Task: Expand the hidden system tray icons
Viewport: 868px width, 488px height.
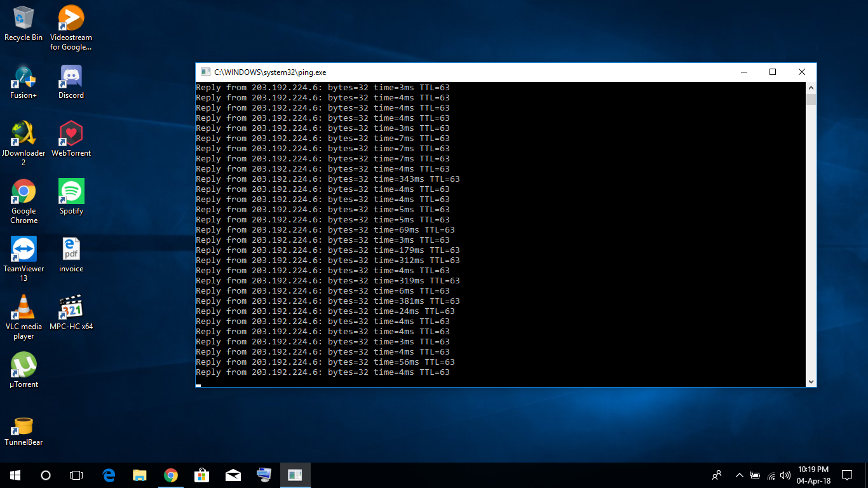Action: point(739,475)
